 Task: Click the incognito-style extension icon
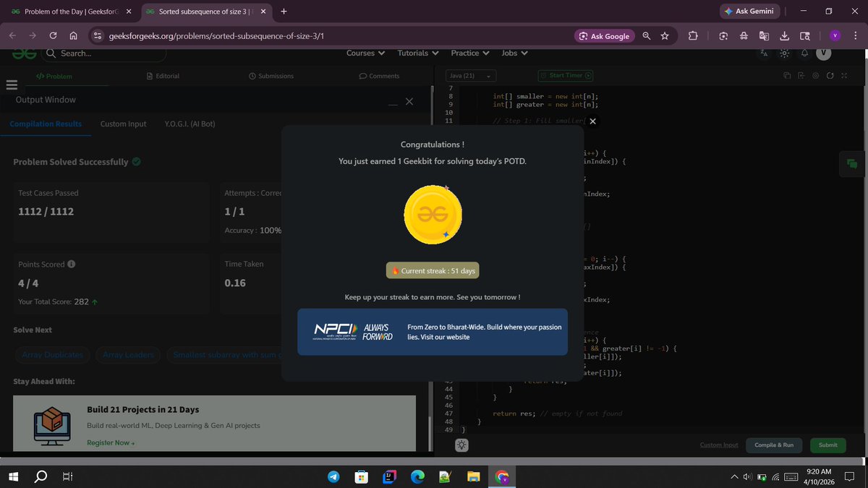click(x=744, y=36)
